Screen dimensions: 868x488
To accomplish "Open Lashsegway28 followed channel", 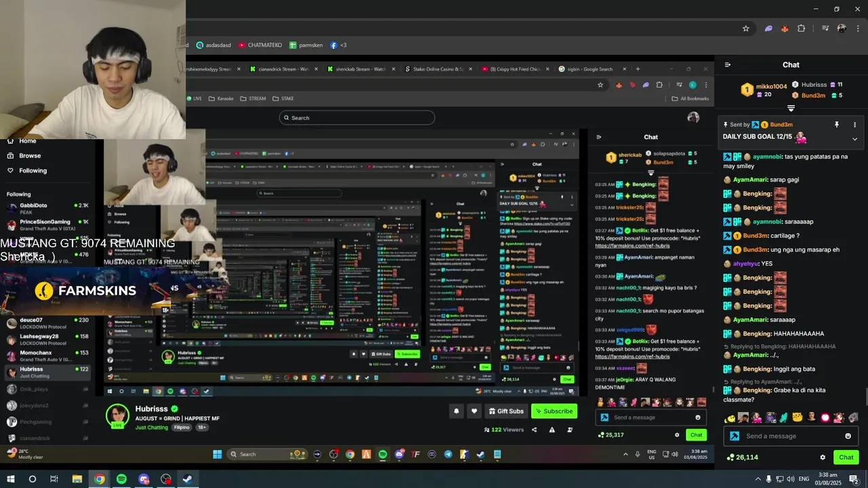I will click(47, 339).
